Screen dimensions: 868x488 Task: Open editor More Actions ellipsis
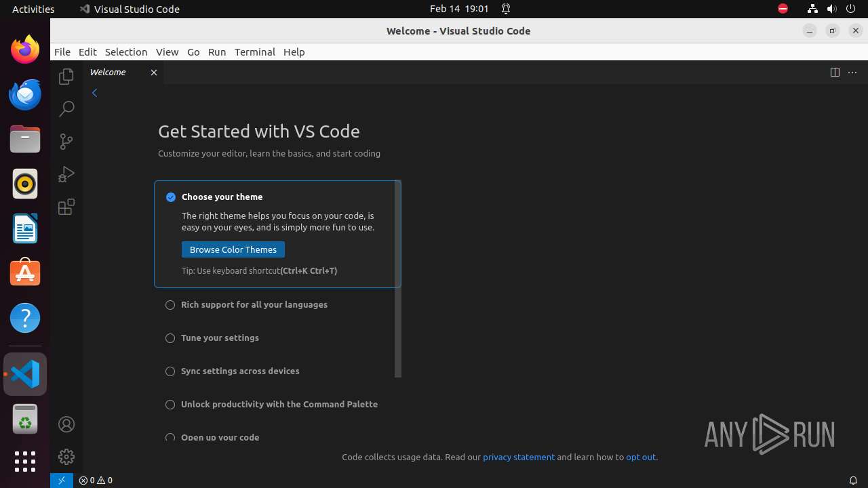point(853,73)
